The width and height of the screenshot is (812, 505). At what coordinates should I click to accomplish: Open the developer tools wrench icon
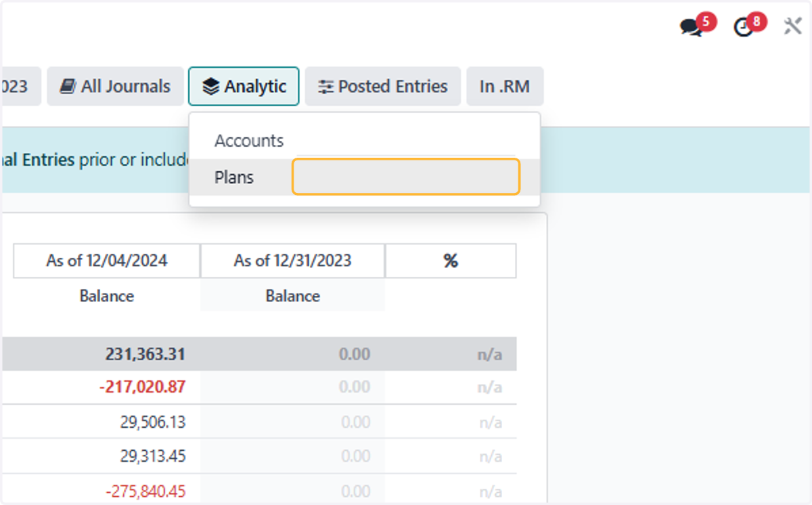pos(792,26)
